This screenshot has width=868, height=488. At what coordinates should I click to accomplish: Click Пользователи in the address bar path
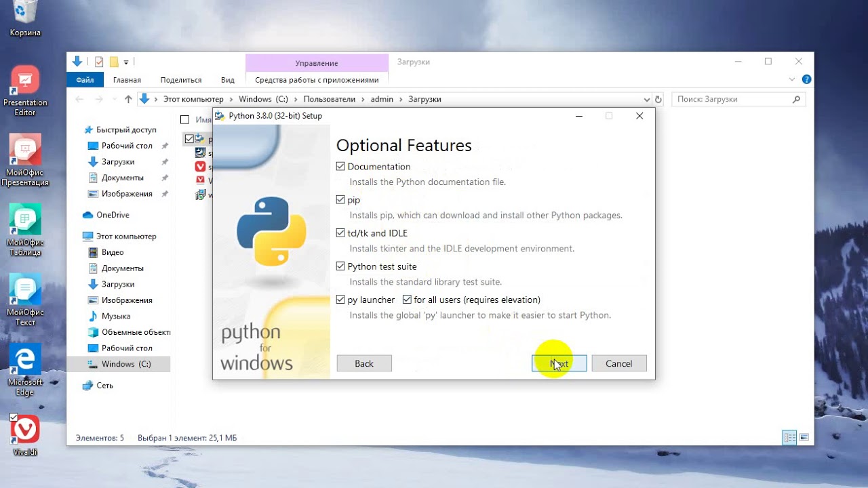click(x=329, y=99)
